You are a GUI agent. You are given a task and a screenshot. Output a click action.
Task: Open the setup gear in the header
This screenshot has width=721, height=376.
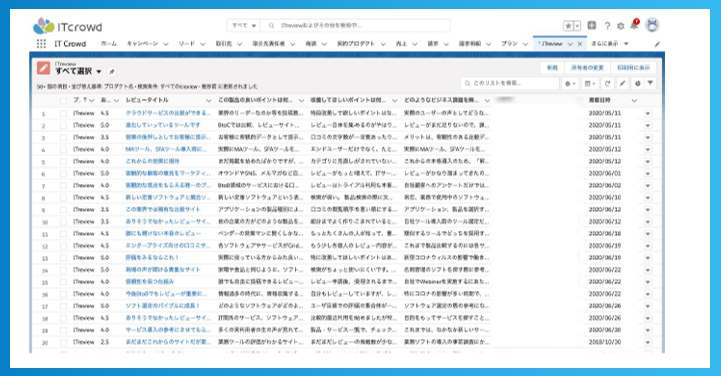pos(620,26)
